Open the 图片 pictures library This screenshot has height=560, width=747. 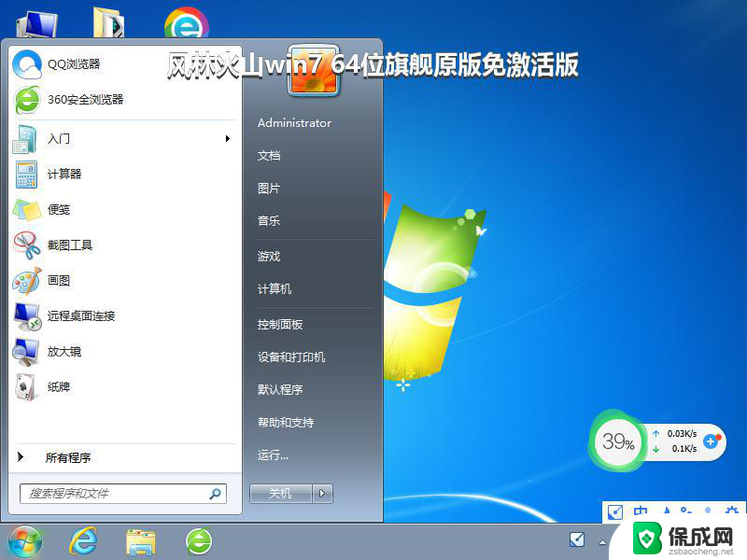click(x=269, y=189)
